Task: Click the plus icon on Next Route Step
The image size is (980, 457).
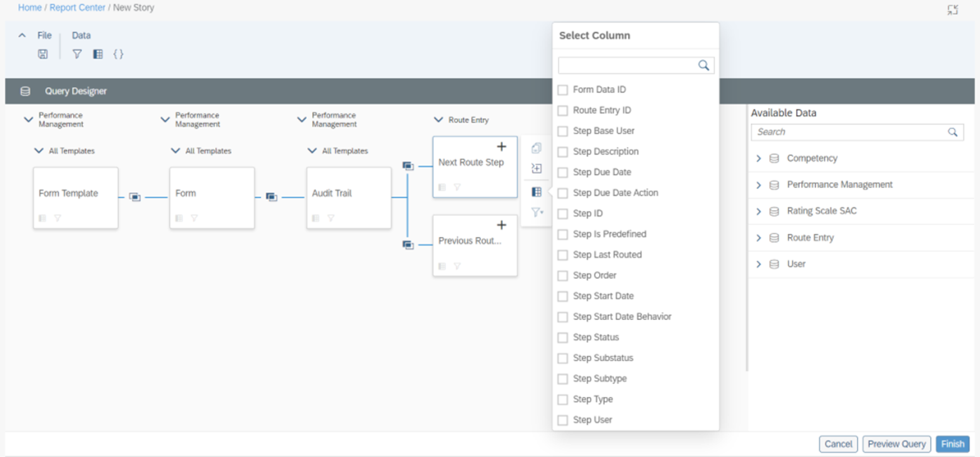Action: pos(501,146)
